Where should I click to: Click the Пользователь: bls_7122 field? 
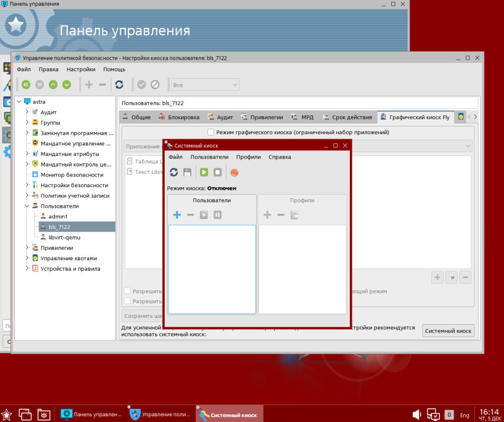click(x=299, y=103)
